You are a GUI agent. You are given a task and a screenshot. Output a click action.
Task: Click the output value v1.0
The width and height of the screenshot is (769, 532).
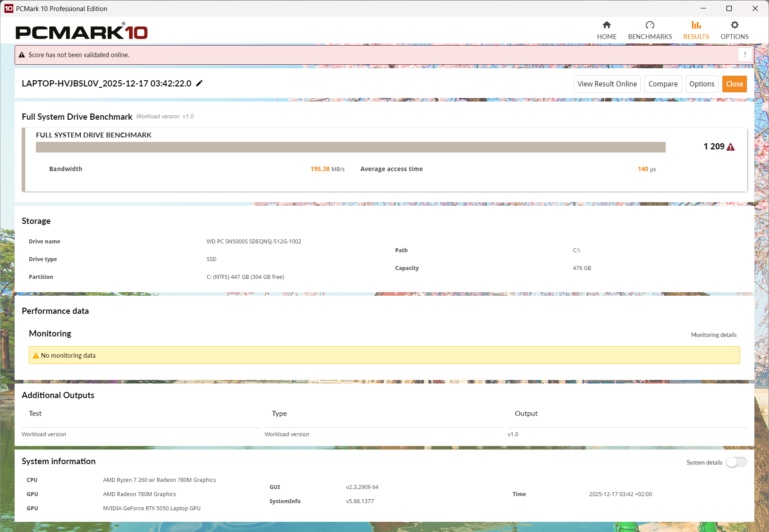513,434
